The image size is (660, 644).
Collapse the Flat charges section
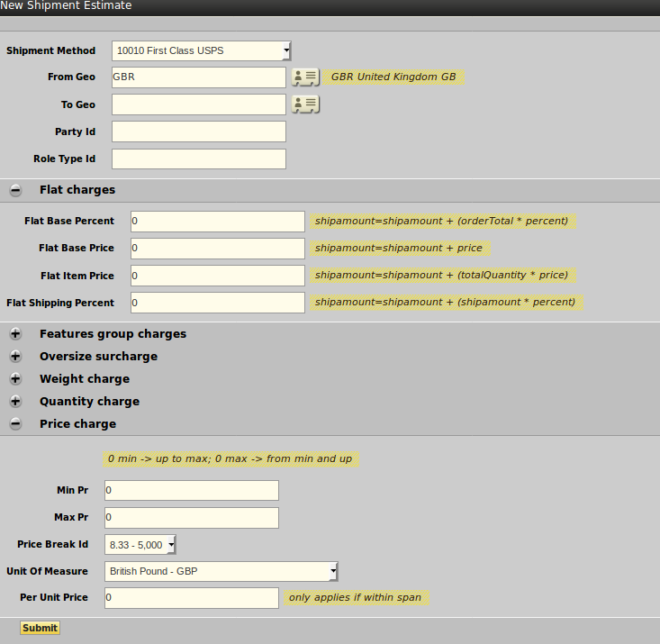(x=16, y=190)
